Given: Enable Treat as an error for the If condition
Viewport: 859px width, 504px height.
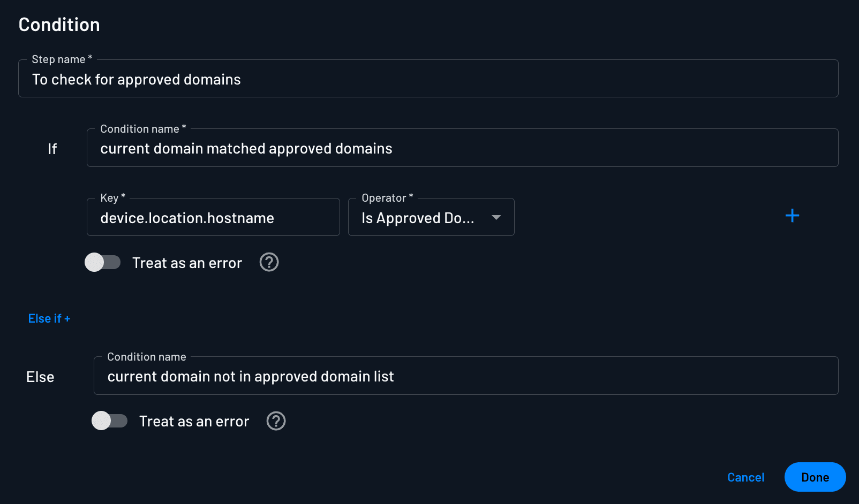Looking at the screenshot, I should point(103,262).
